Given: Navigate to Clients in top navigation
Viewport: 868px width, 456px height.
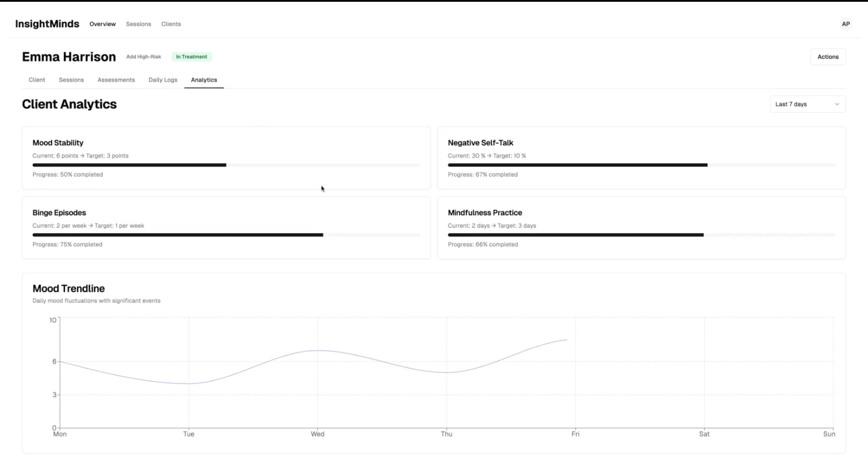Looking at the screenshot, I should point(171,24).
